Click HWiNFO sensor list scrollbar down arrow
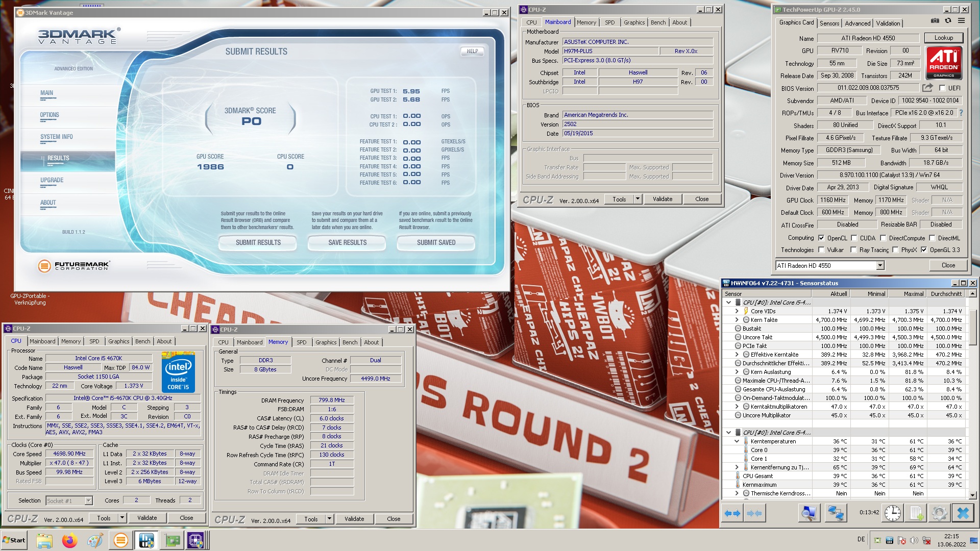The height and width of the screenshot is (551, 980). (972, 495)
